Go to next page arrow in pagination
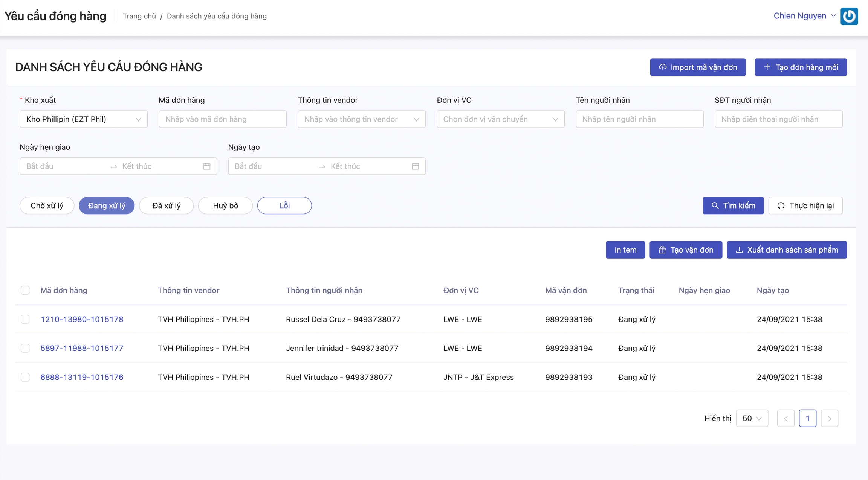The height and width of the screenshot is (480, 868). point(829,418)
